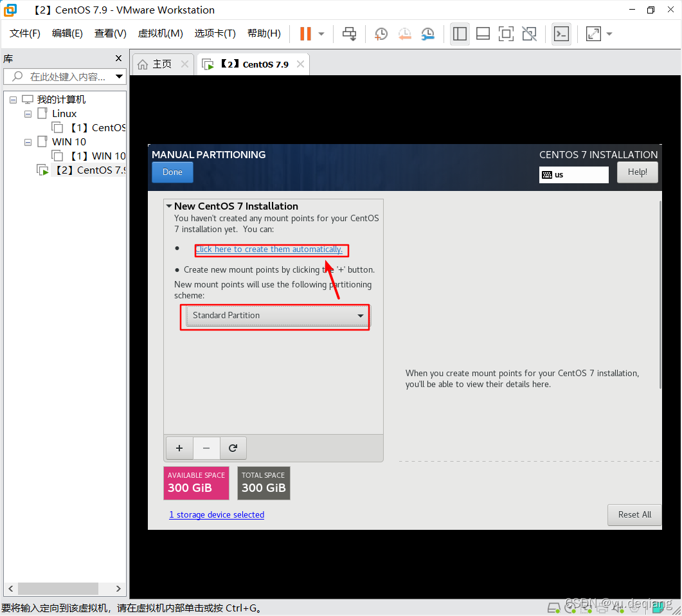Open the 编辑(E) menu
The width and height of the screenshot is (682, 616).
(67, 33)
